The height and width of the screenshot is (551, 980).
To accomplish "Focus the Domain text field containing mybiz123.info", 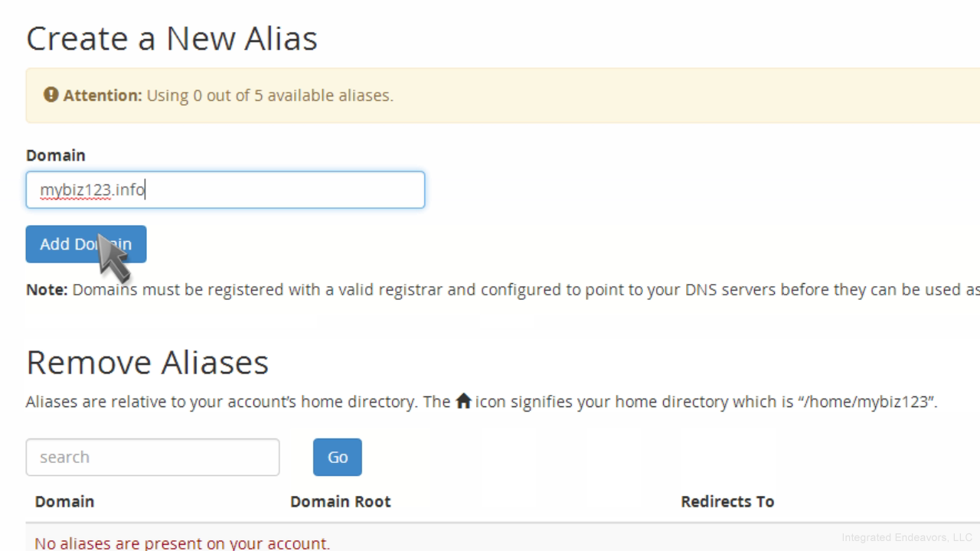I will tap(225, 190).
